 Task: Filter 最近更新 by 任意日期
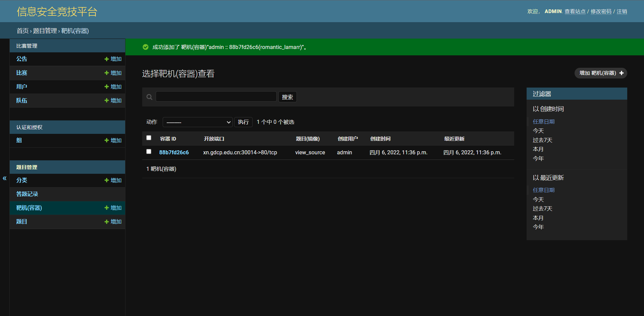pos(544,190)
